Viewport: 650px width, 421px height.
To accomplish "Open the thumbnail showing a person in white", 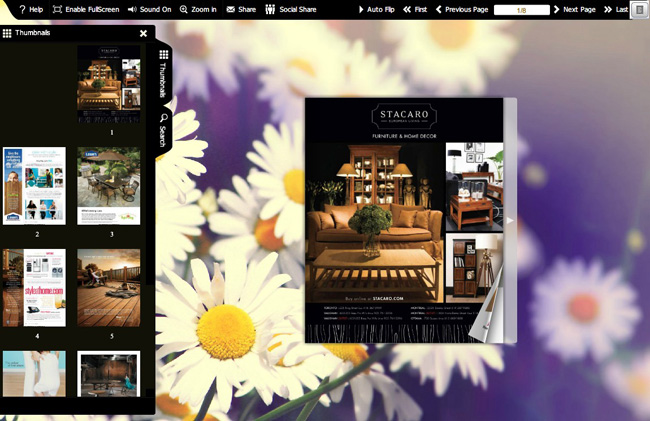I will click(34, 374).
